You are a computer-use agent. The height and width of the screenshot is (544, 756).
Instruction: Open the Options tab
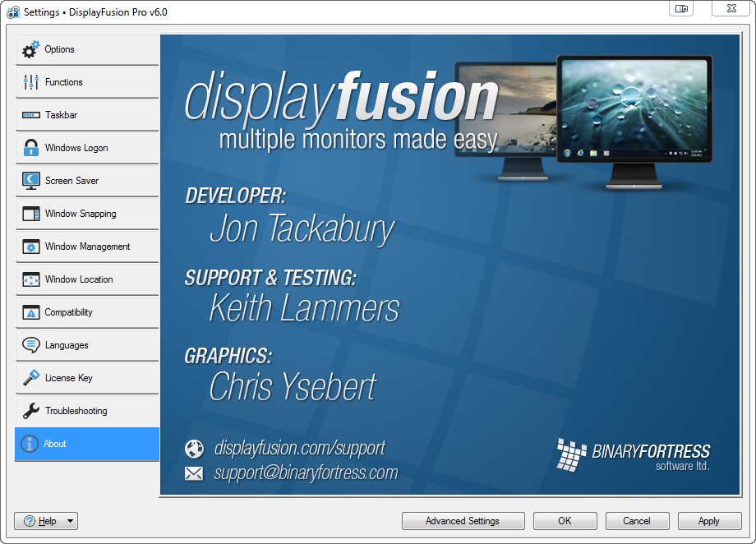pyautogui.click(x=87, y=49)
